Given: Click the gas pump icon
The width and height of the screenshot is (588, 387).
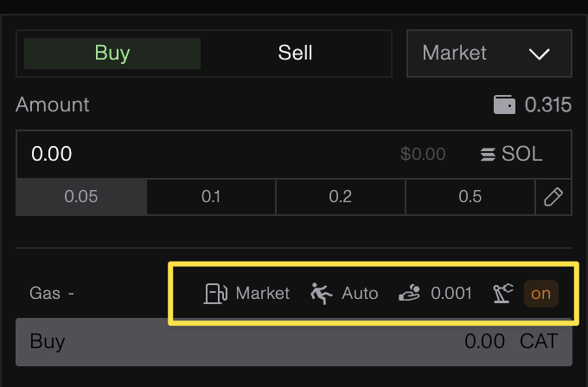Looking at the screenshot, I should (214, 294).
